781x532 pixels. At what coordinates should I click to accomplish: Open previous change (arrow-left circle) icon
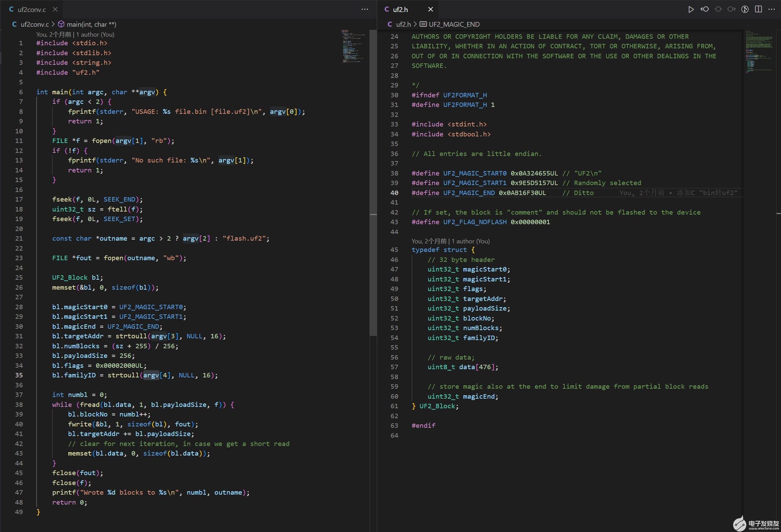(705, 9)
